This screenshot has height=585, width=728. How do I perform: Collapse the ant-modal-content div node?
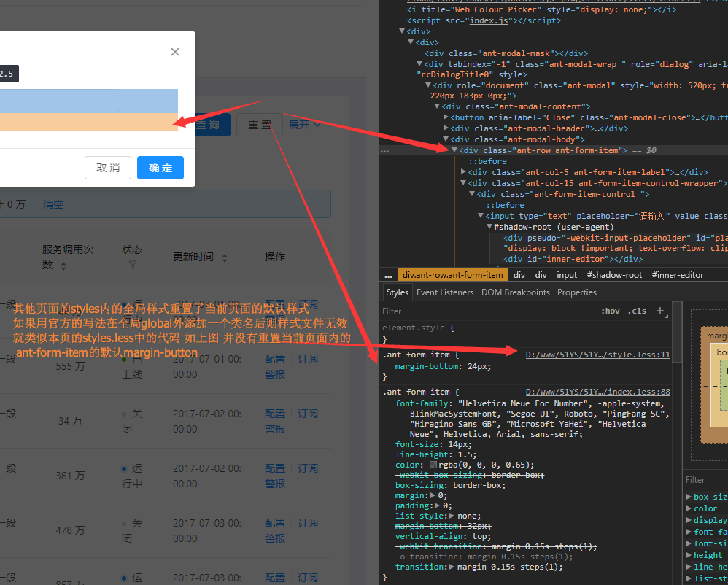pos(437,106)
